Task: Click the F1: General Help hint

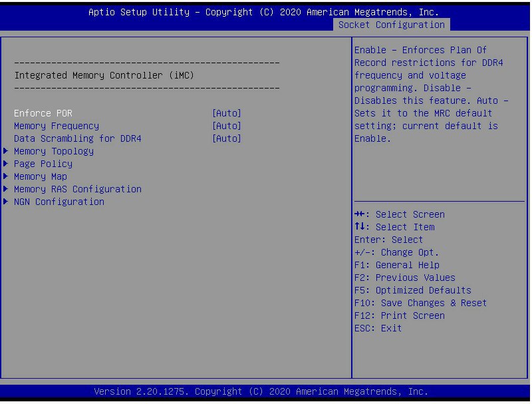Action: pos(397,265)
